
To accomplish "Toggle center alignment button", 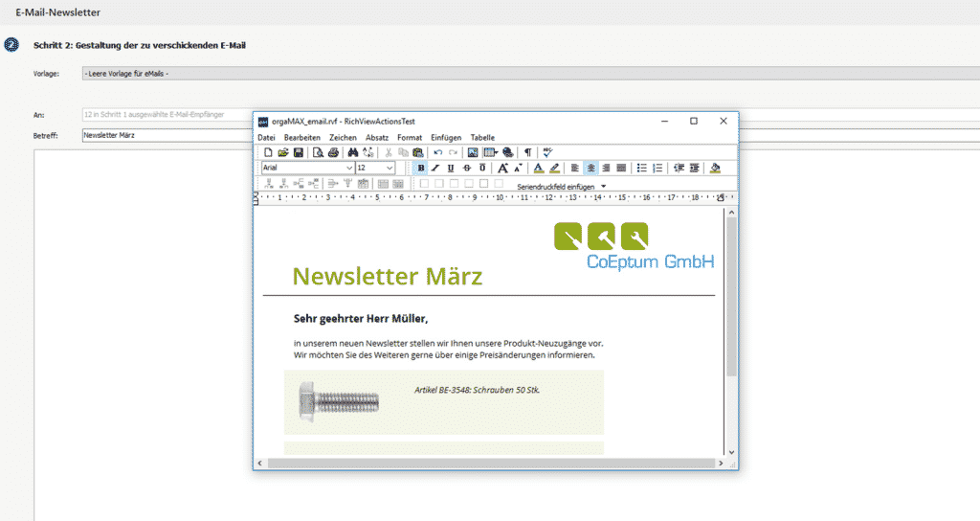I will (x=590, y=169).
